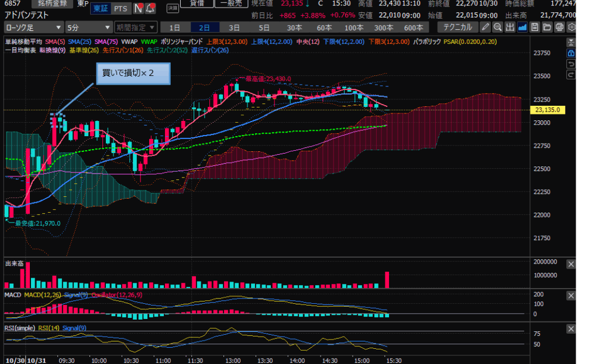Open the folder icon in the toolbar
Viewport: 599px width, 364px height.
click(x=547, y=27)
